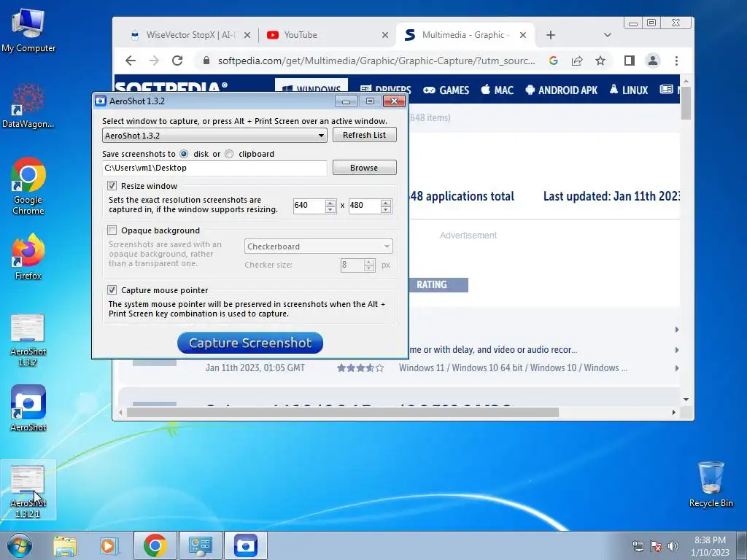Open the MAC section on Softpedia

click(x=498, y=90)
